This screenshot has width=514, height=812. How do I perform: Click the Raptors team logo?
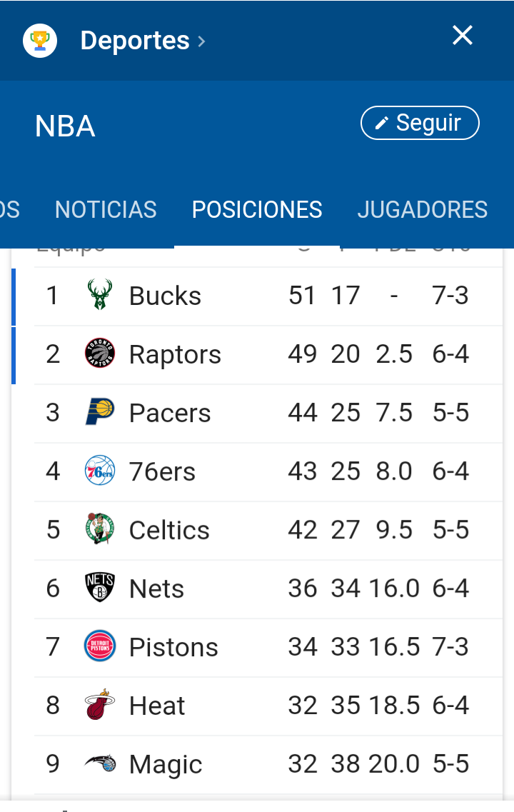[100, 354]
